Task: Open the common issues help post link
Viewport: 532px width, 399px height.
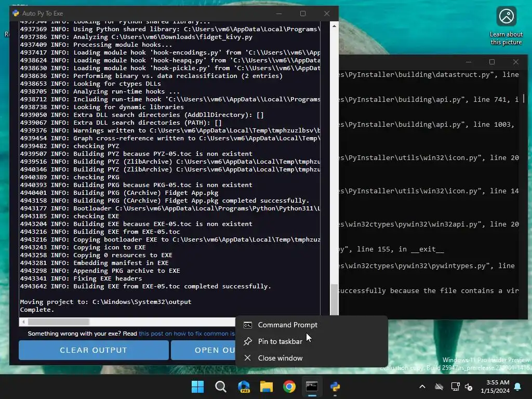Action: pyautogui.click(x=187, y=334)
